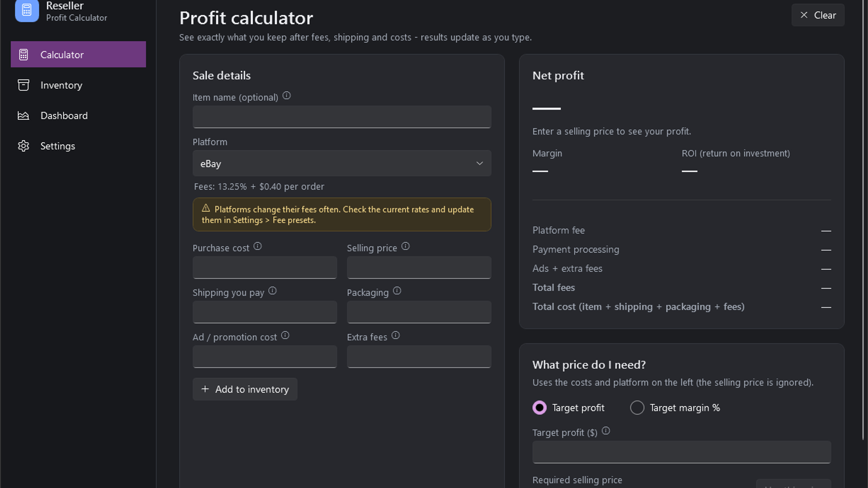Click the Settings gear icon
Screen dimensions: 868x488
click(x=23, y=146)
